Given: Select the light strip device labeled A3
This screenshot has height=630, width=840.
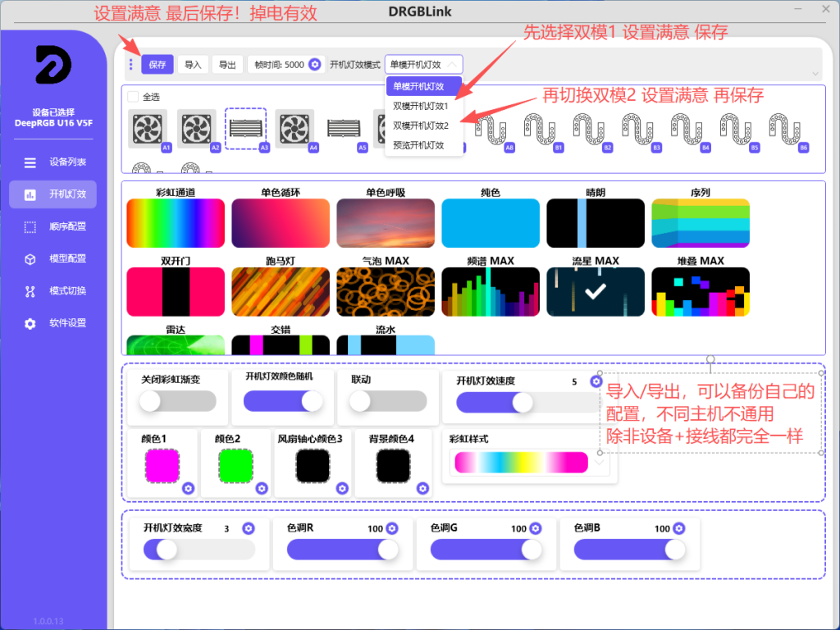Looking at the screenshot, I should [246, 129].
